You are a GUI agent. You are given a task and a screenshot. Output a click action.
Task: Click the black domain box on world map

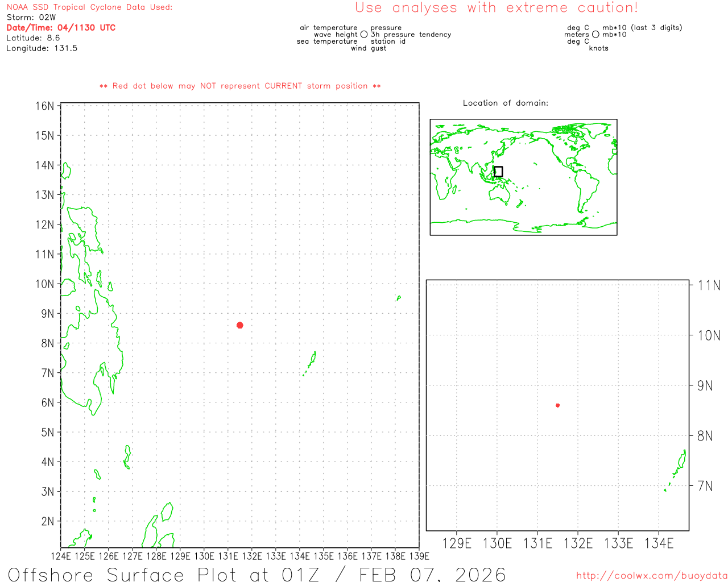[498, 172]
